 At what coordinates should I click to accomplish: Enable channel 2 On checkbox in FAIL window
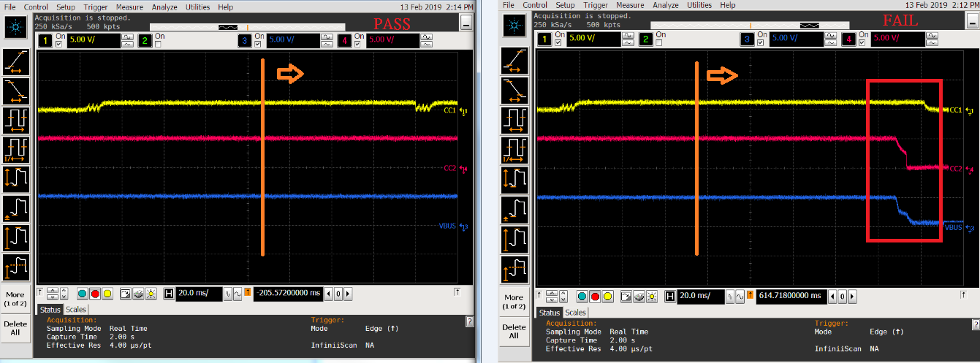tap(659, 42)
